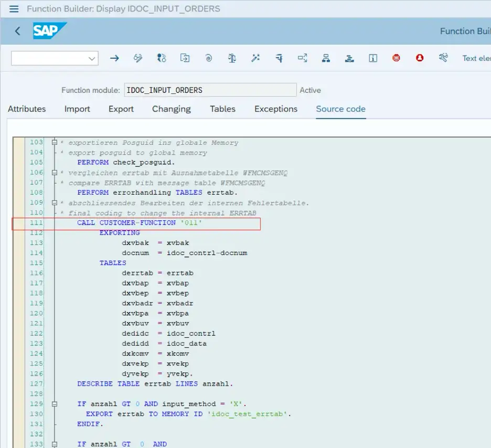Open the hamburger menu in title bar
Image resolution: width=491 pixels, height=448 pixels.
click(x=14, y=9)
